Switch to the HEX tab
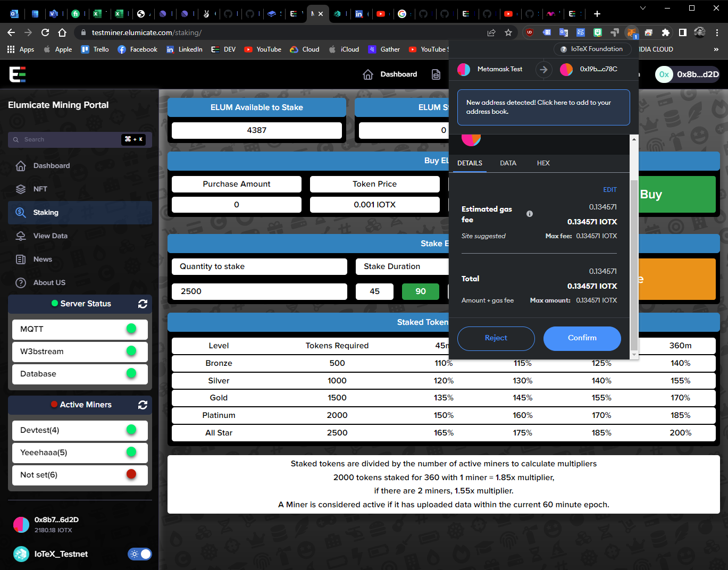 click(x=543, y=163)
